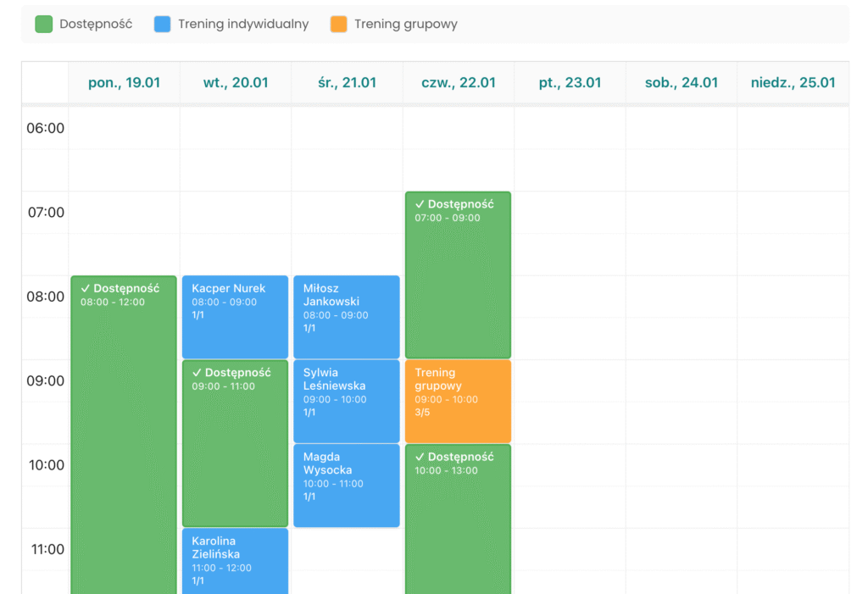Open Karolina Zielińska 11:00 - 12:00 training
Viewport: 868px width, 594px height.
click(236, 561)
